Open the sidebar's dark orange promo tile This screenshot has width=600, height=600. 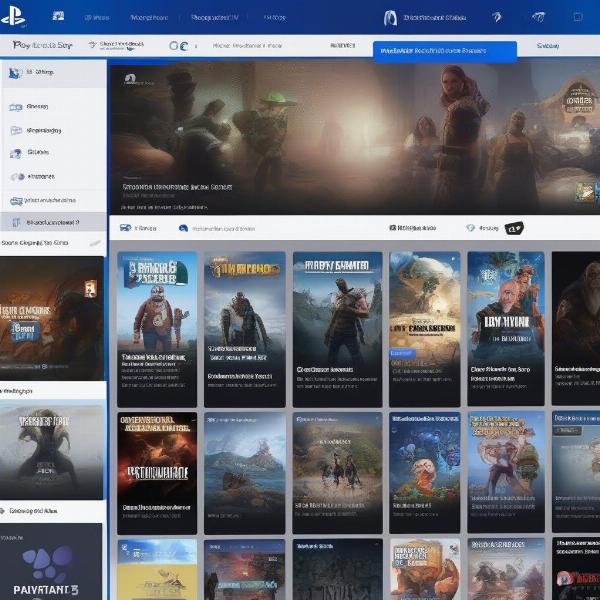point(52,318)
